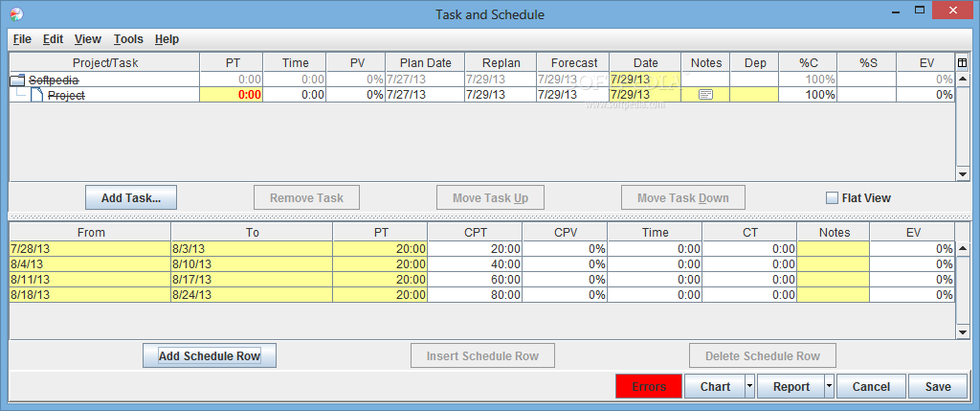Viewport: 980px width, 411px height.
Task: Click the Plan Date 7/27/13 in Project row
Action: (x=425, y=95)
